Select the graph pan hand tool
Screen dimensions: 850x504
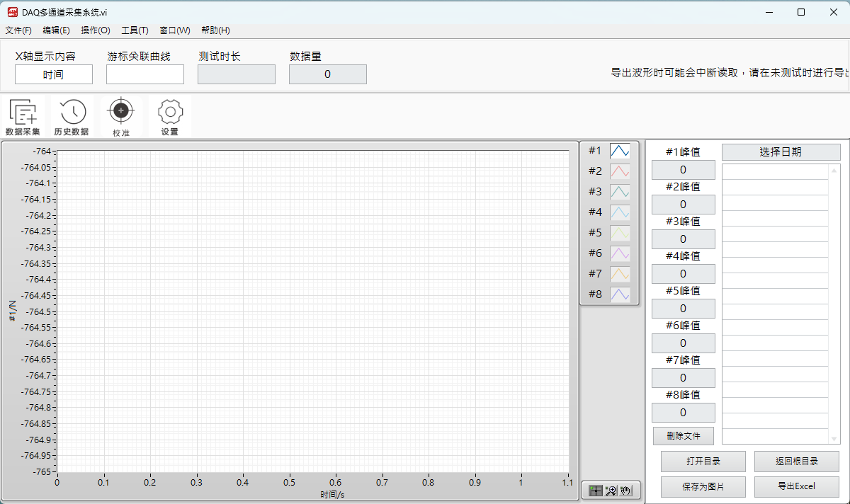625,490
